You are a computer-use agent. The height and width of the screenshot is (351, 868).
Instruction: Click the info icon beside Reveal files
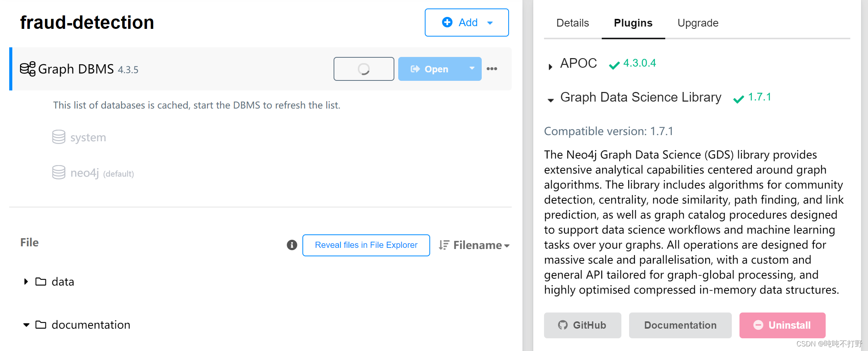292,245
